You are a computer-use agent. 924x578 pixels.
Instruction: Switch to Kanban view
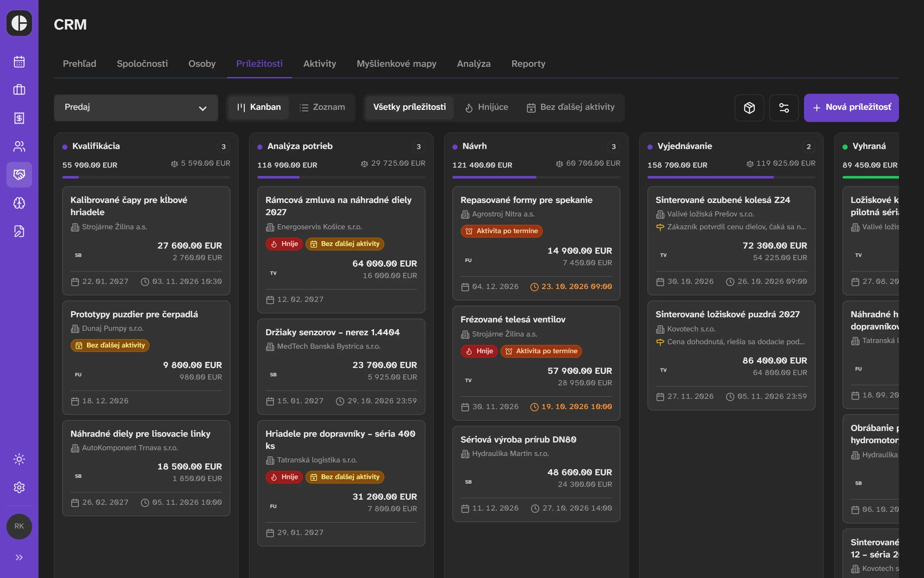click(259, 108)
